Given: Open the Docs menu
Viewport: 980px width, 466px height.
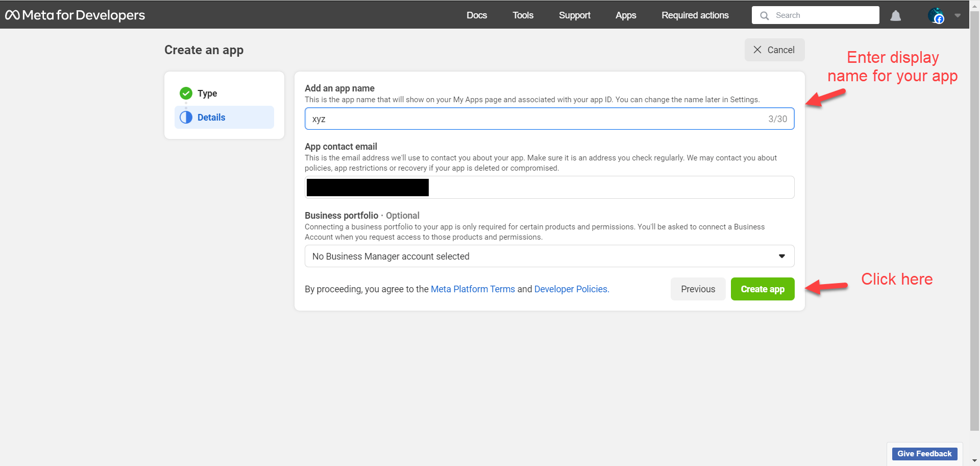Looking at the screenshot, I should (x=476, y=15).
